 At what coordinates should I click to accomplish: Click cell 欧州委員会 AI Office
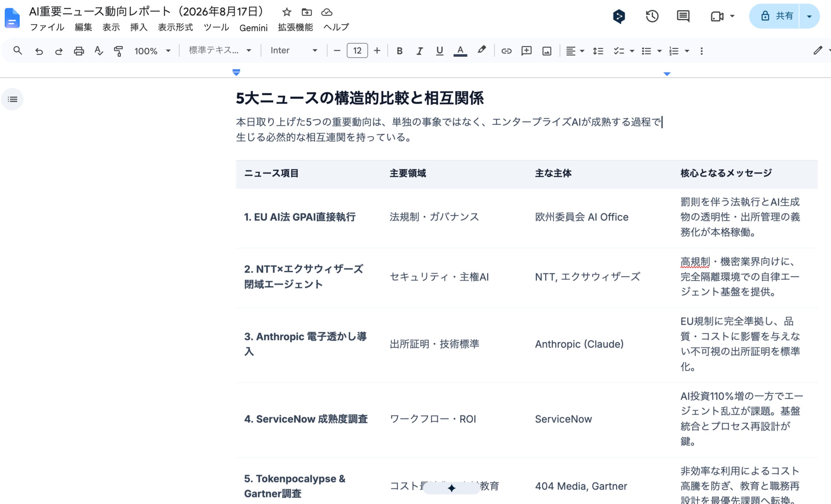click(581, 217)
